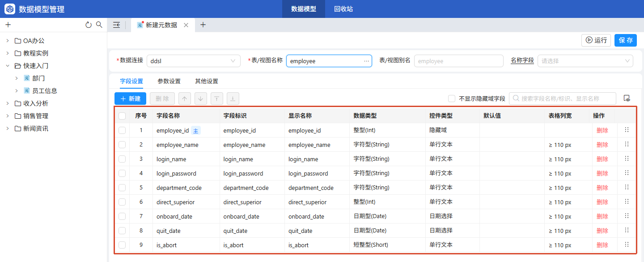
Task: Check the department_code row checkbox
Action: tap(122, 188)
